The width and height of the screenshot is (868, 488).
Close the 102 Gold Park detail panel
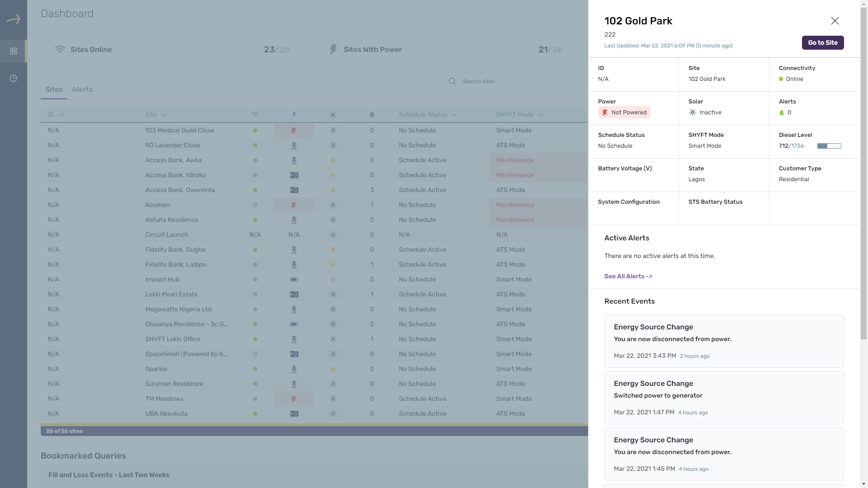click(835, 21)
